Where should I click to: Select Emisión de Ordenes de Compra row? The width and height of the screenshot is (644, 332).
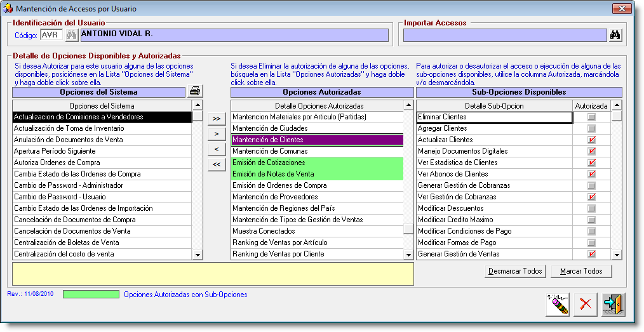[317, 185]
